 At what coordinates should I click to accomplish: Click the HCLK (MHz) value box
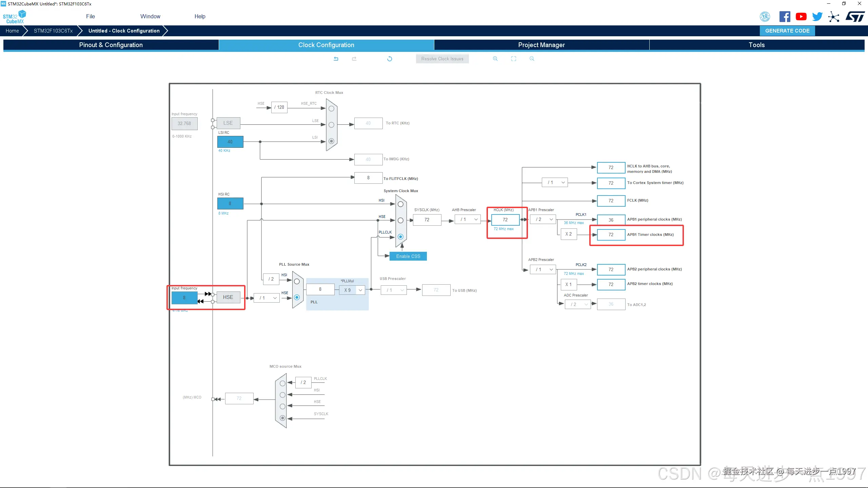(505, 220)
